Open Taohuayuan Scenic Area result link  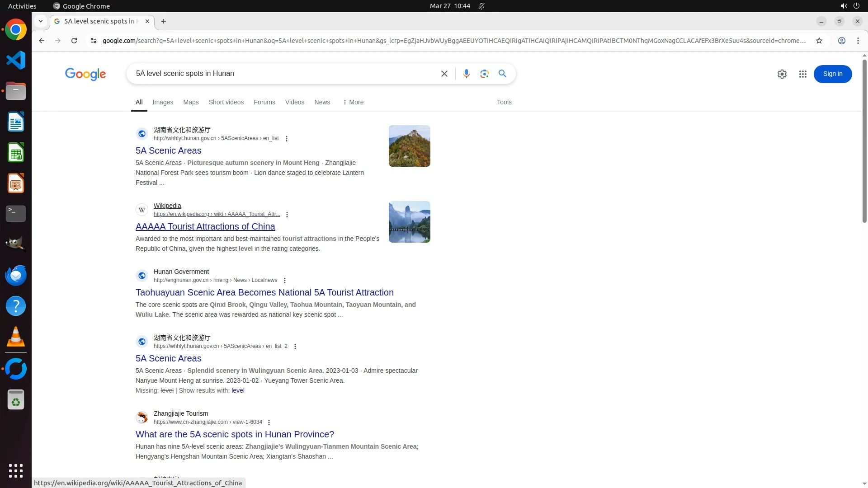[264, 292]
